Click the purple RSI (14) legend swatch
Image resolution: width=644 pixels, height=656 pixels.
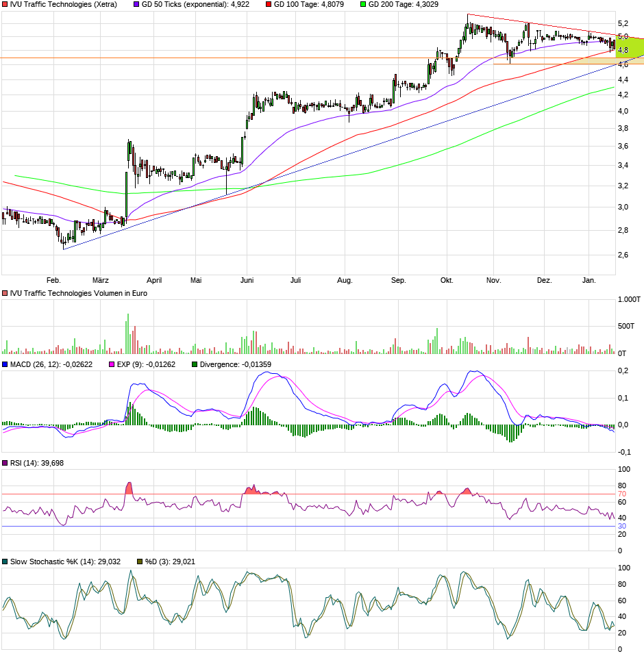(x=5, y=463)
